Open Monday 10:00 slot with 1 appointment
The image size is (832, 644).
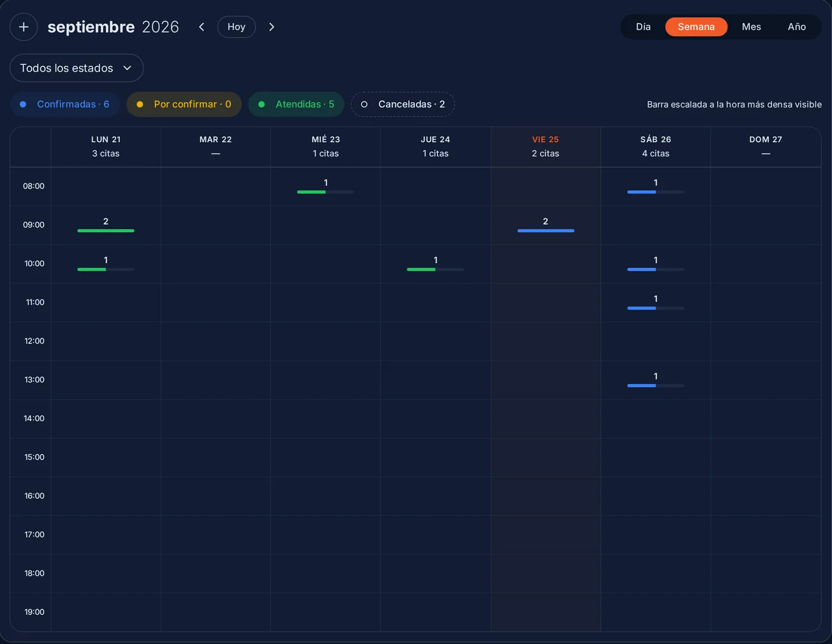coord(106,264)
